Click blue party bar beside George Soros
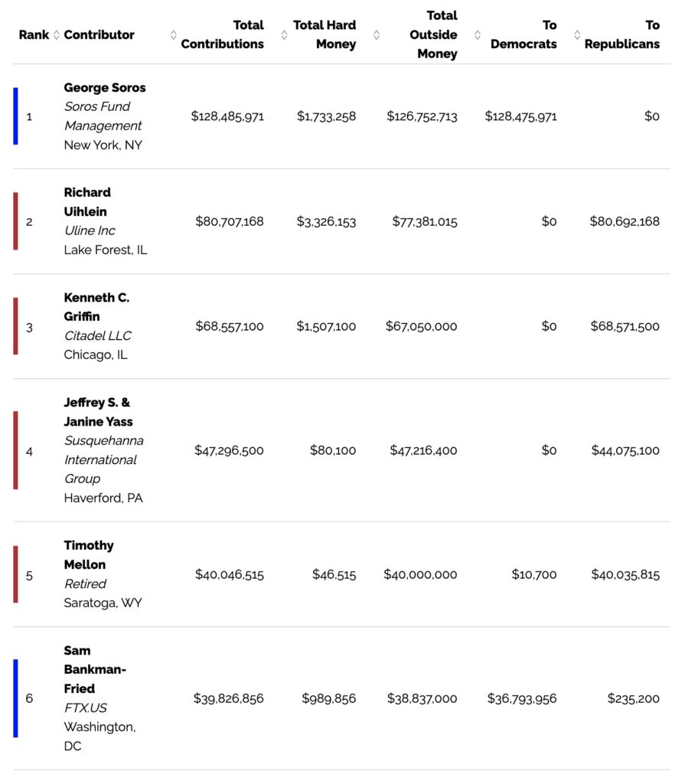This screenshot has width=688, height=784. point(15,116)
